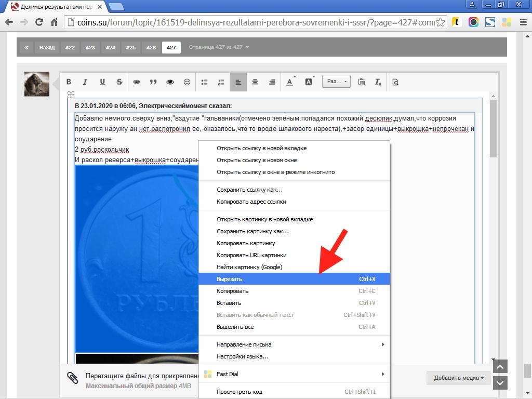Expand the 'Добавить медиа' dropdown
The height and width of the screenshot is (399, 532).
click(x=458, y=378)
